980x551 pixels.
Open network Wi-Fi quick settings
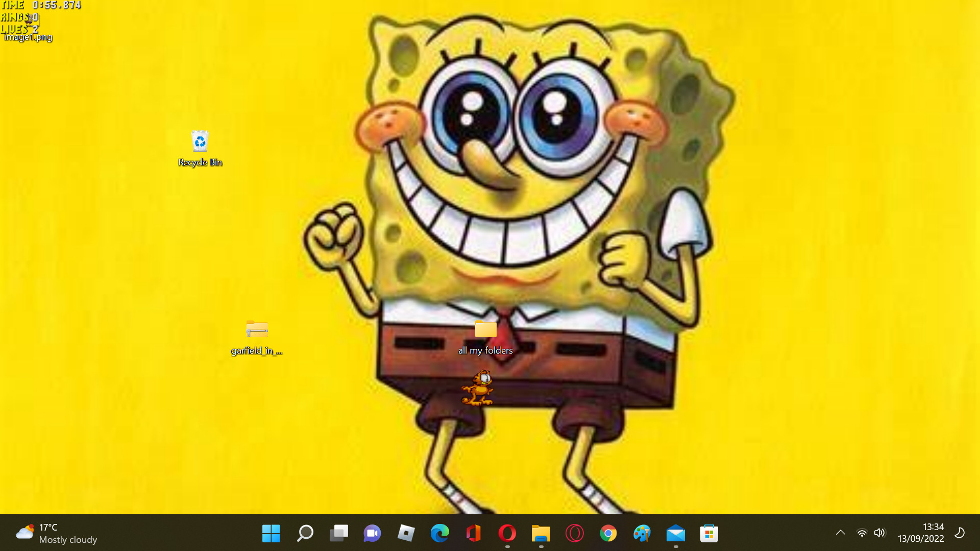click(862, 533)
